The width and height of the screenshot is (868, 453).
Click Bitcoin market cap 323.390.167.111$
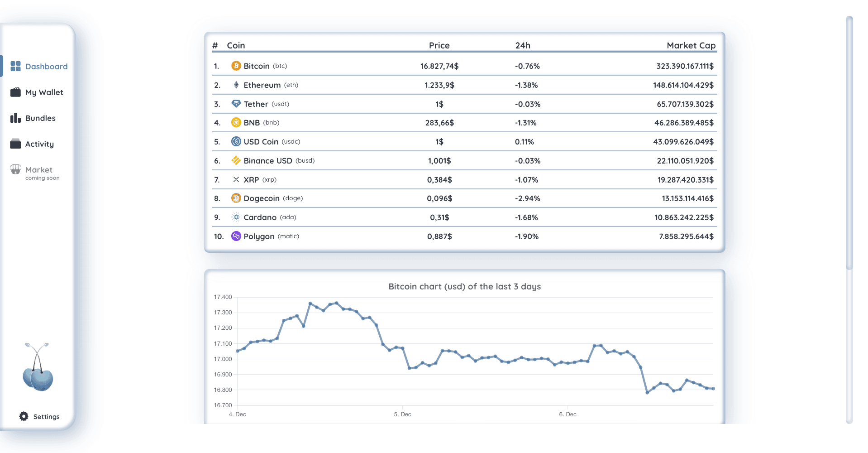(685, 66)
